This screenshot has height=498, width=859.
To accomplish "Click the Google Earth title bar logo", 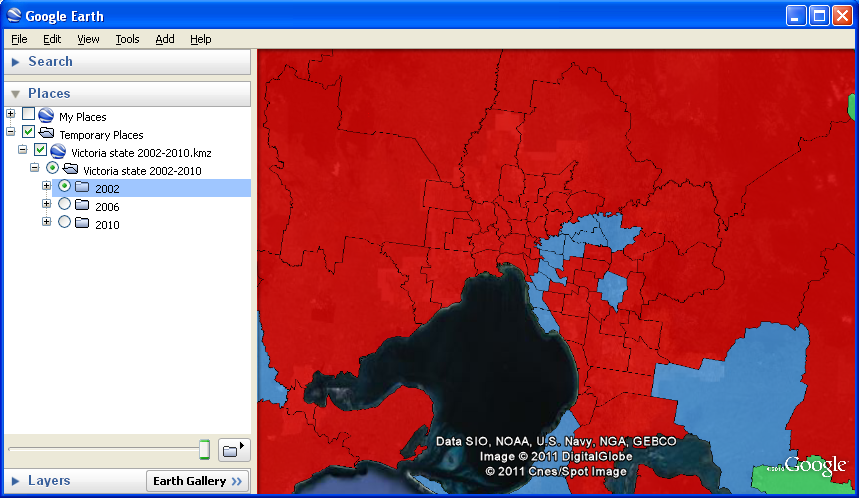I will (14, 15).
